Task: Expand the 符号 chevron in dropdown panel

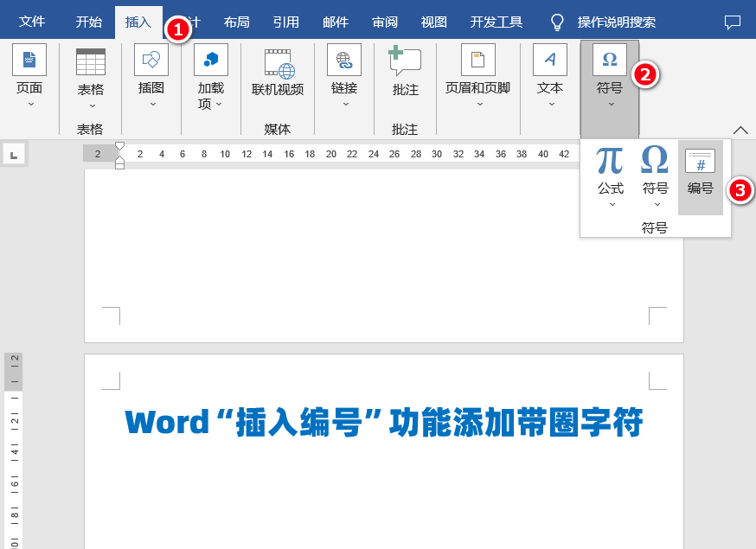Action: 657,205
